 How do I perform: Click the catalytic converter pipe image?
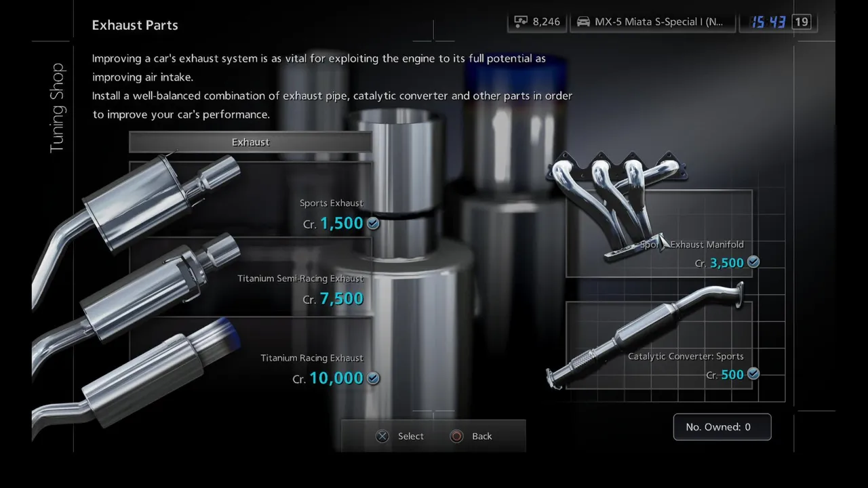pos(644,335)
